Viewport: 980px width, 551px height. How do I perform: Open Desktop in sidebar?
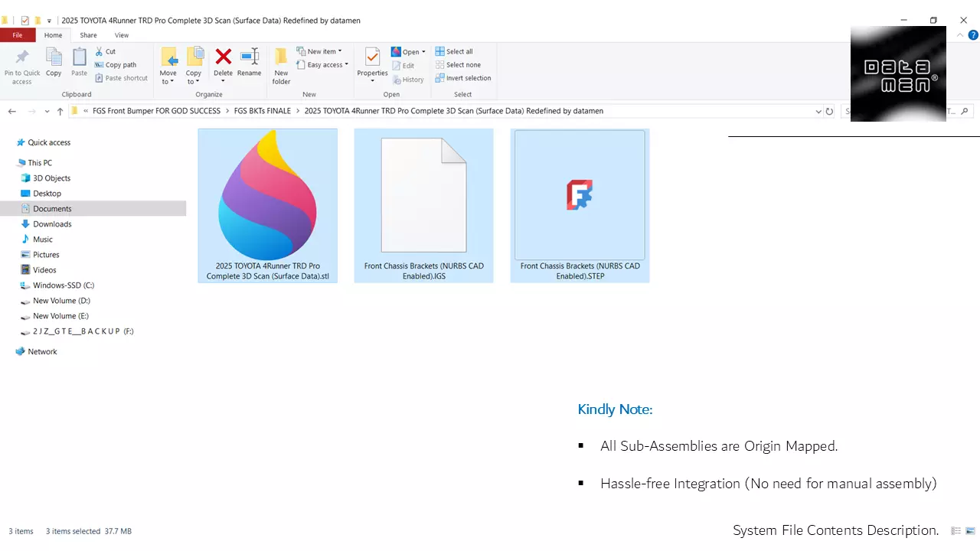click(47, 193)
